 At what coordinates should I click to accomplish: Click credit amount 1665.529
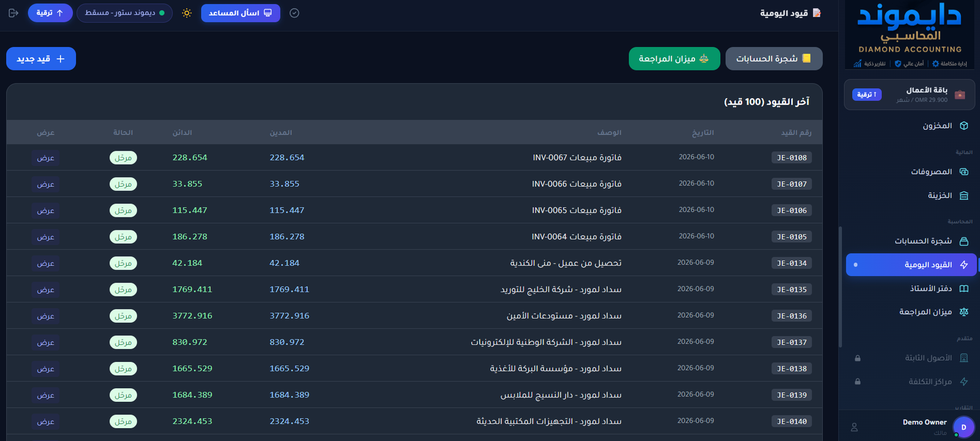click(192, 368)
